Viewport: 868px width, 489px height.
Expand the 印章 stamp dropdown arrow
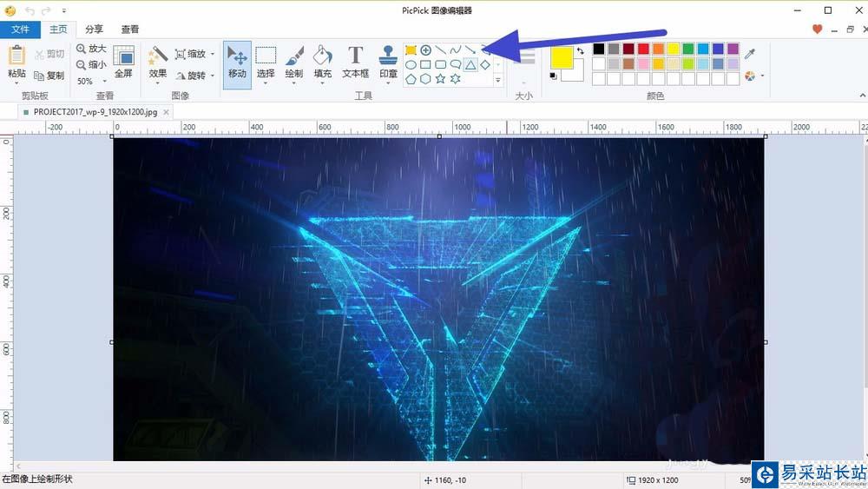click(x=388, y=83)
